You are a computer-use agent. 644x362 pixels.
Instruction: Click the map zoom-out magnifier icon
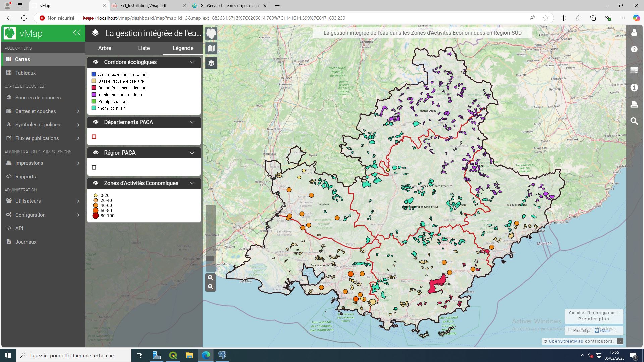click(x=210, y=287)
